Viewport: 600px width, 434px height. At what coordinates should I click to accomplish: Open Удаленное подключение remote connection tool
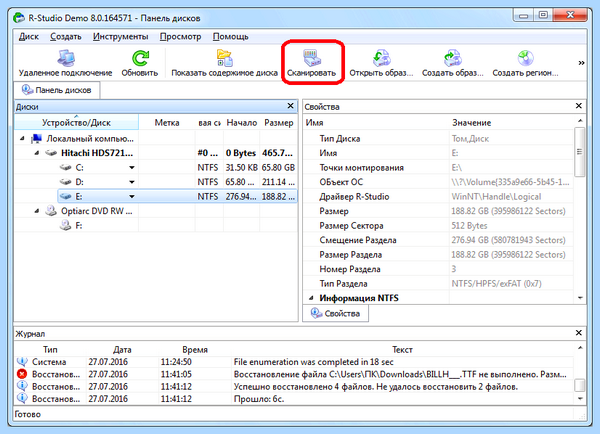click(x=65, y=63)
